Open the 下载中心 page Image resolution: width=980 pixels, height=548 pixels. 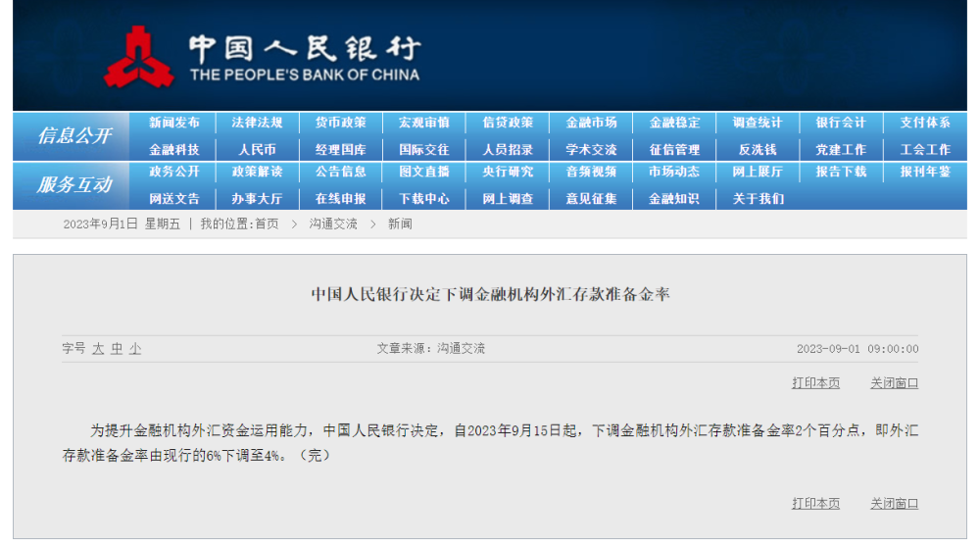[424, 199]
